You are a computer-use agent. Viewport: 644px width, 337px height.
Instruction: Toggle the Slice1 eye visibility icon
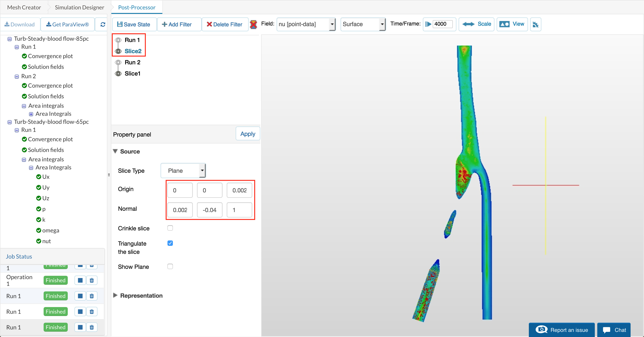pos(118,74)
